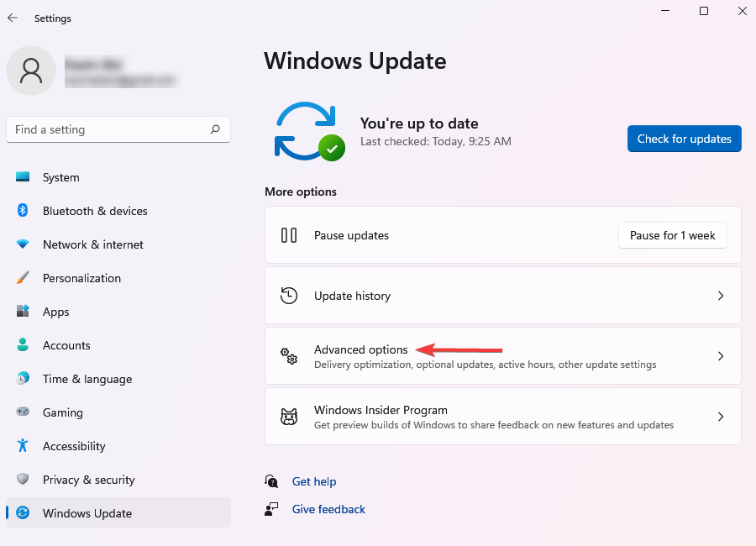Click the Windows Insider Program title

[381, 410]
